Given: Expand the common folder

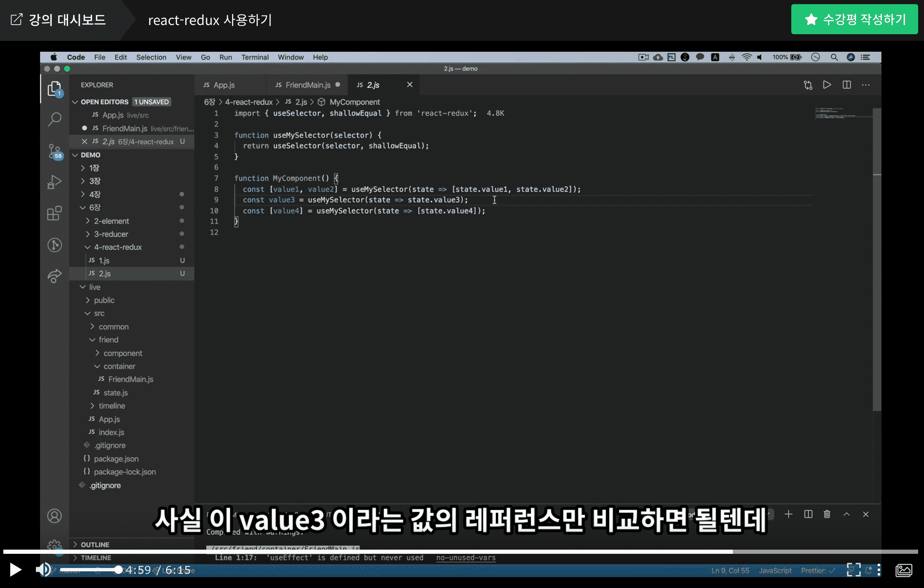Looking at the screenshot, I should point(114,327).
